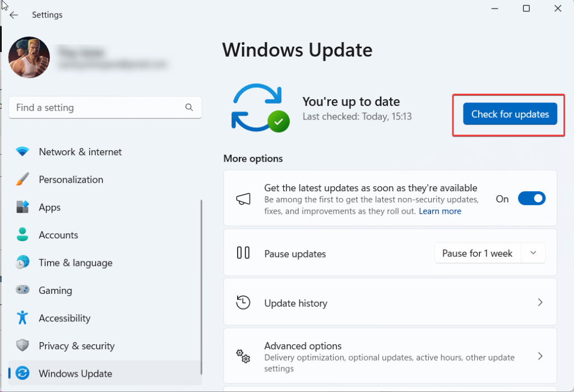The image size is (574, 392).
Task: Click the Apps sidebar icon
Action: pyautogui.click(x=22, y=207)
